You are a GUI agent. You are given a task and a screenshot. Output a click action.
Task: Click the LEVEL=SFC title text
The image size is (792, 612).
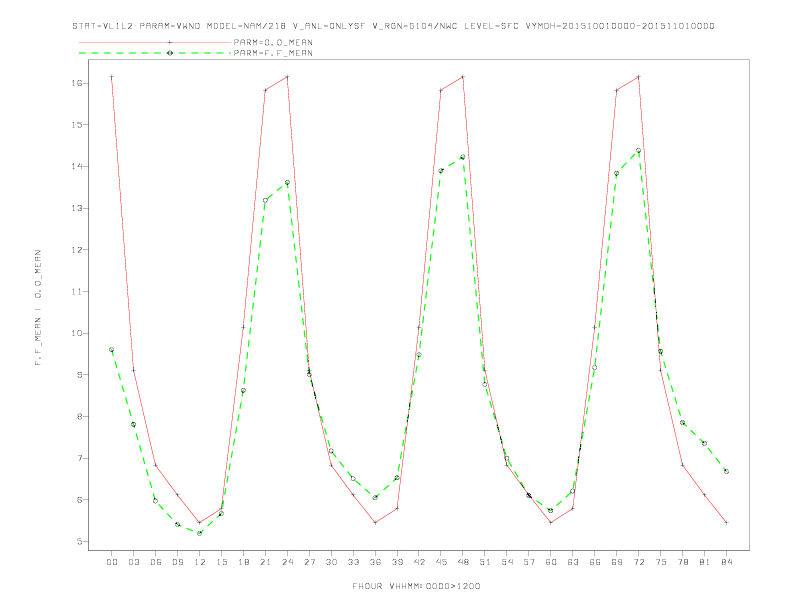pos(491,26)
